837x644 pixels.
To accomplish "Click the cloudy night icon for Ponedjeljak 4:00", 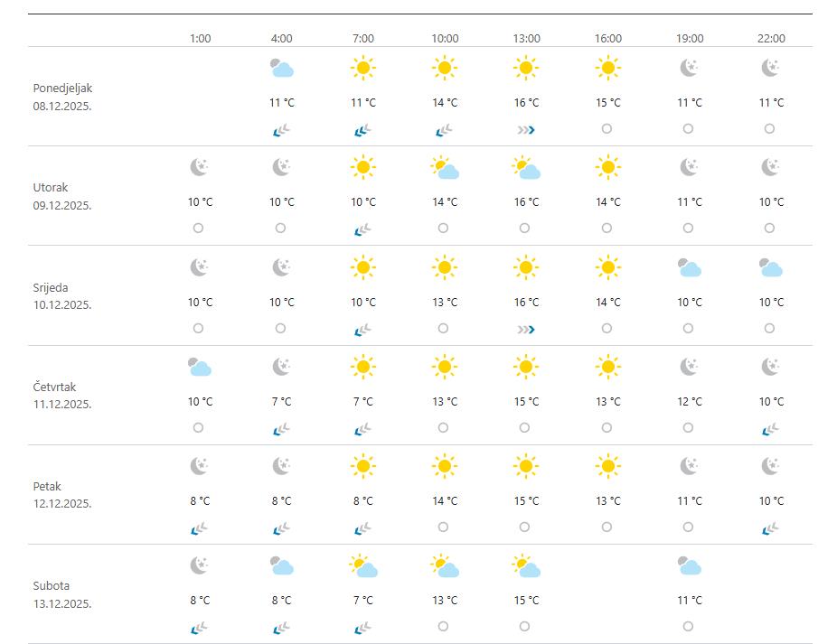I will 282,69.
